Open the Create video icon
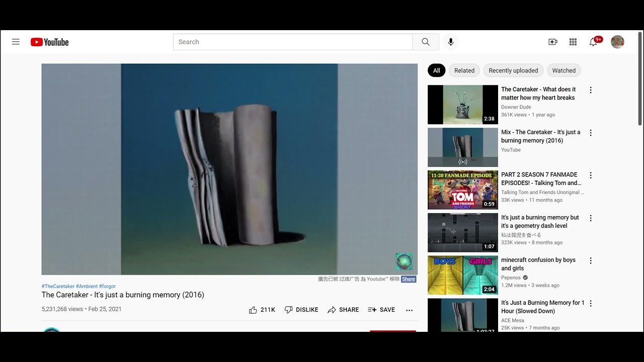644x362 pixels. click(x=552, y=42)
